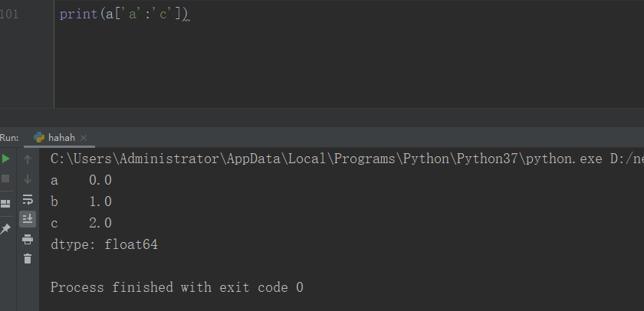Pin the hahah run tab

5,229
